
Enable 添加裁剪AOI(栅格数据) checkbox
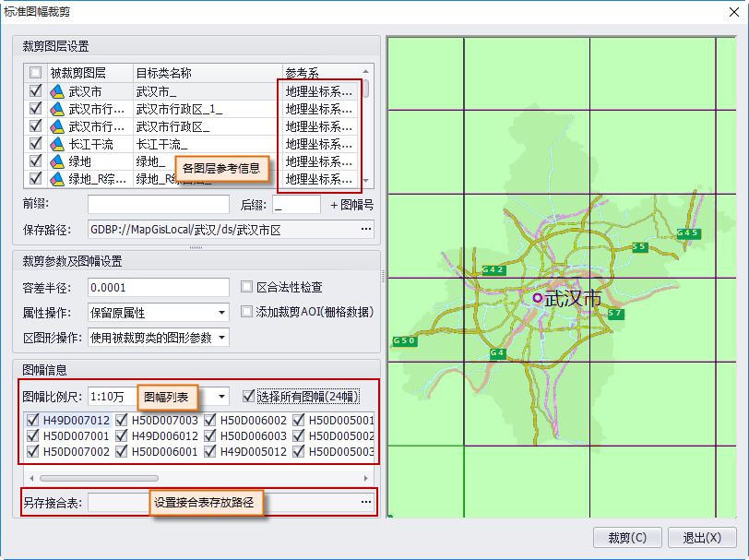click(x=246, y=312)
